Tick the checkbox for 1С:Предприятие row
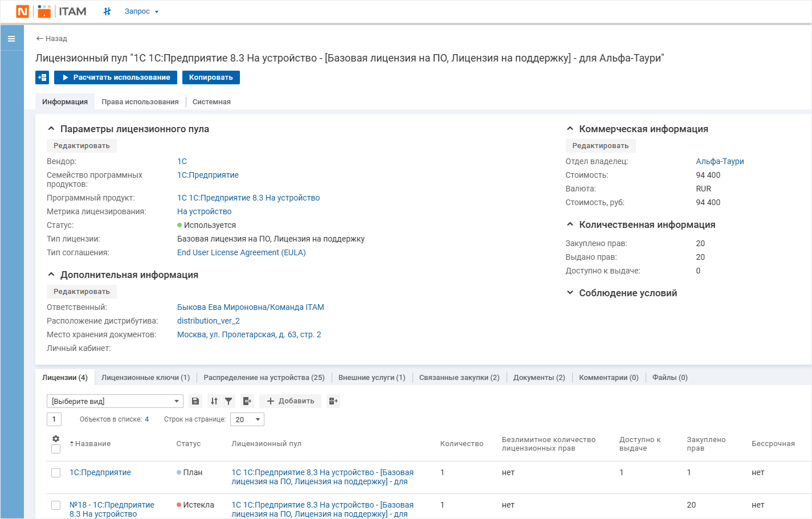The image size is (812, 519). point(56,473)
